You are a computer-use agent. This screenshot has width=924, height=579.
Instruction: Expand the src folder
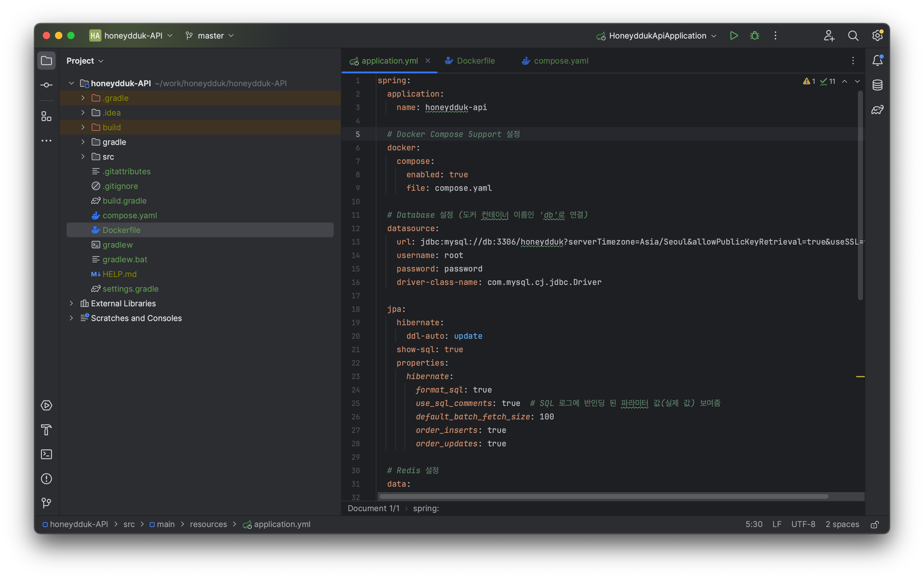[83, 157]
